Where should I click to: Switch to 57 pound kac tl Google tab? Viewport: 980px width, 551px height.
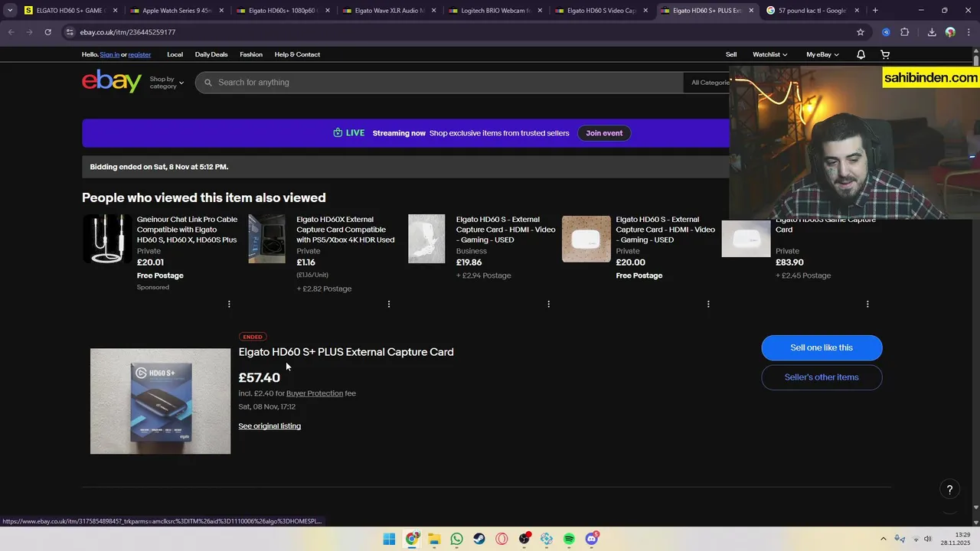coord(814,11)
